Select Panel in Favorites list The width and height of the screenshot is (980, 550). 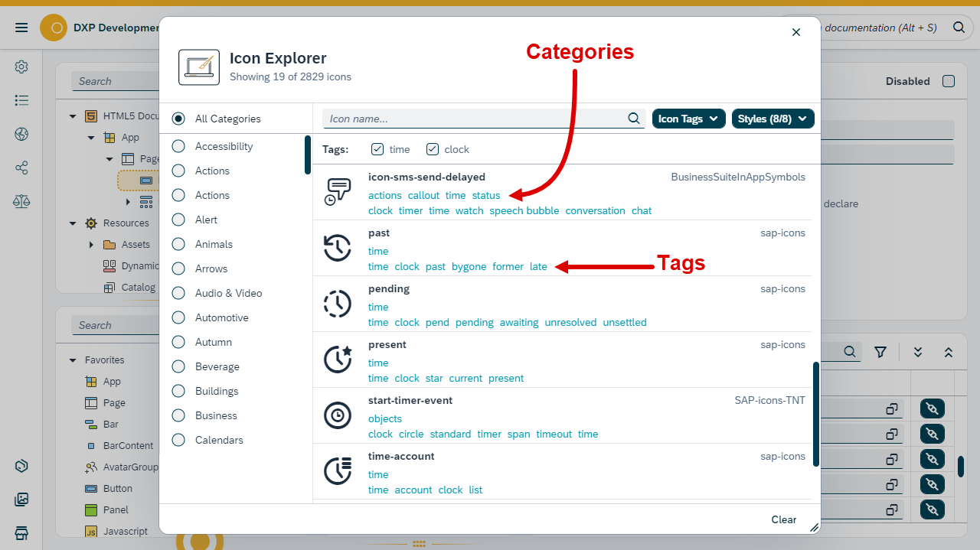[x=116, y=509]
